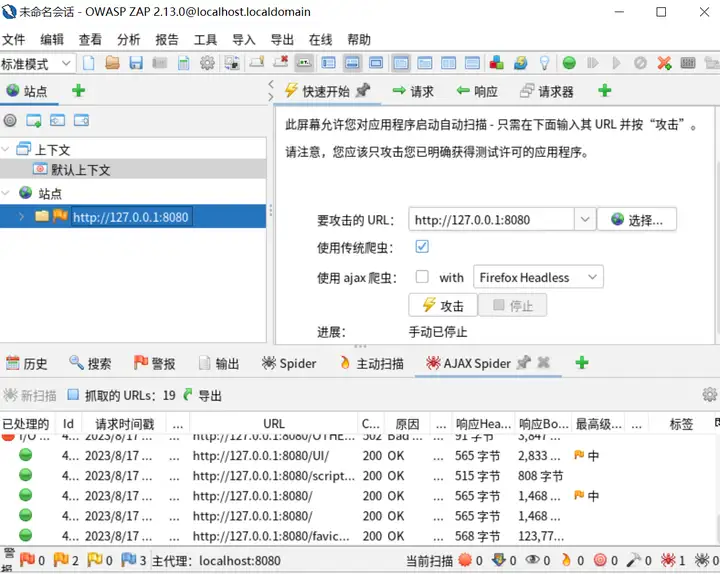Switch to the 搜索 tab

click(x=90, y=363)
